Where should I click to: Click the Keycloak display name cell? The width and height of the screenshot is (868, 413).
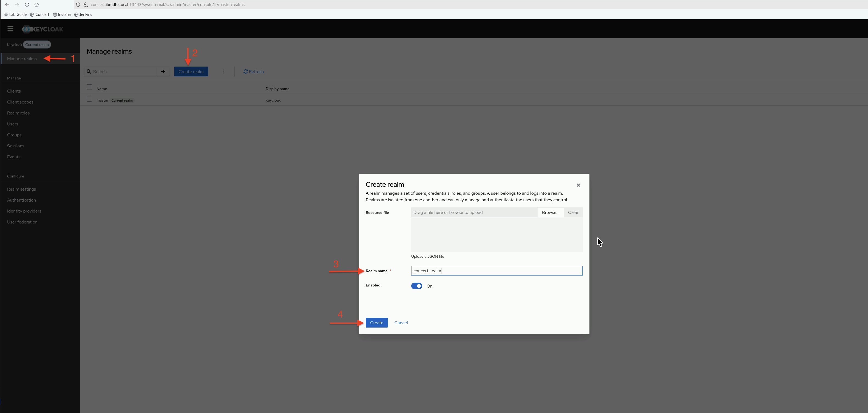pyautogui.click(x=273, y=100)
